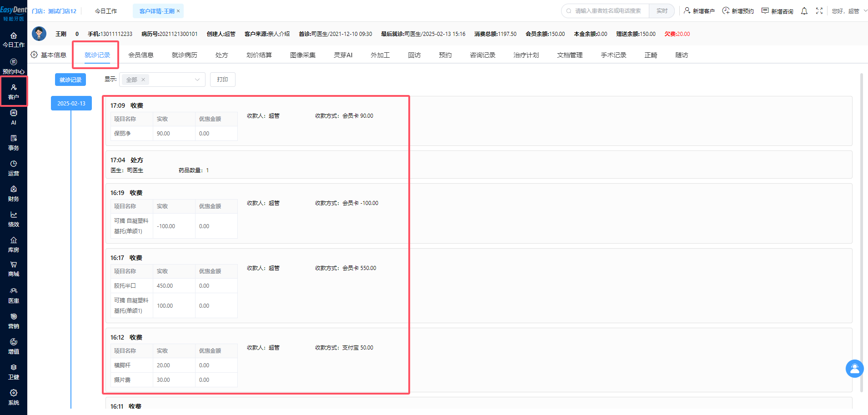Click the notification bell icon
This screenshot has width=868, height=415.
(804, 11)
